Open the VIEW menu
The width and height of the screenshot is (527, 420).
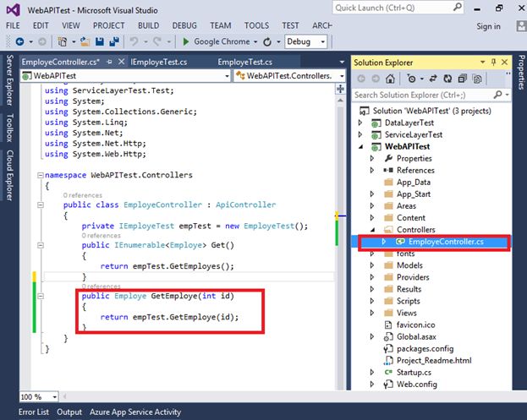pos(71,25)
